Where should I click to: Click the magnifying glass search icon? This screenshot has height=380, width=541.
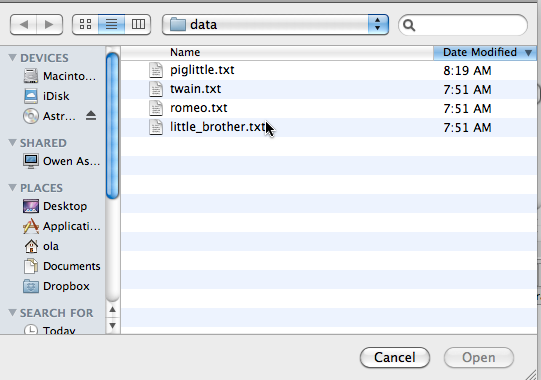pyautogui.click(x=409, y=25)
